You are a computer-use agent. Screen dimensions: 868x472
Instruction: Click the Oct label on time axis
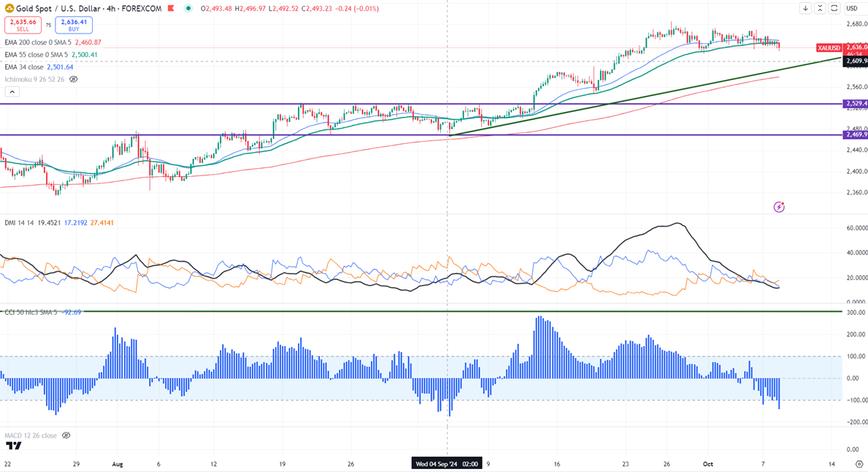[x=708, y=464]
